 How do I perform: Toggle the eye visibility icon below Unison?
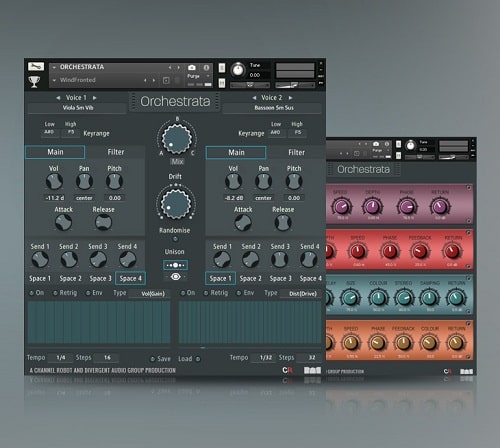click(175, 277)
